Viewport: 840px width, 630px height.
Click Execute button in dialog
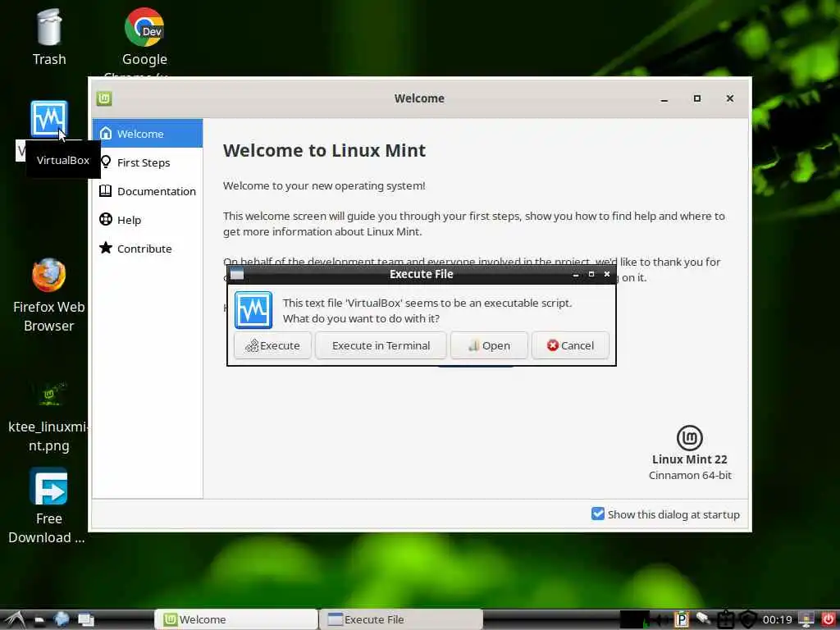coord(272,345)
